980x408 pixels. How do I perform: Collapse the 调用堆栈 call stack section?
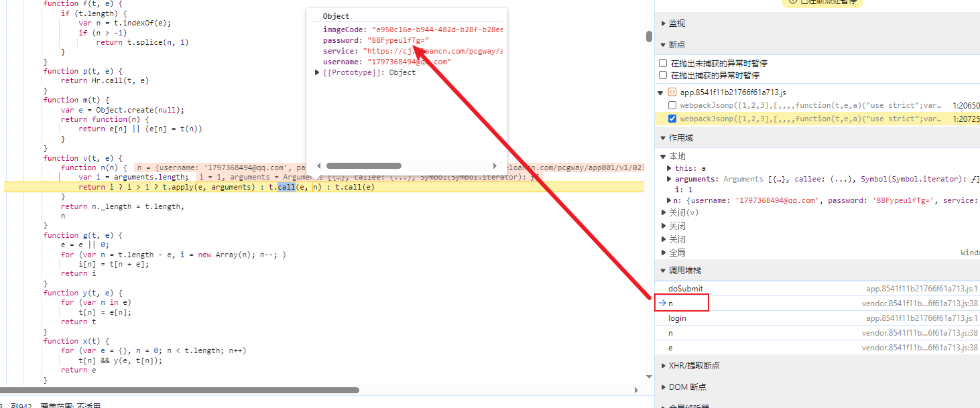662,271
